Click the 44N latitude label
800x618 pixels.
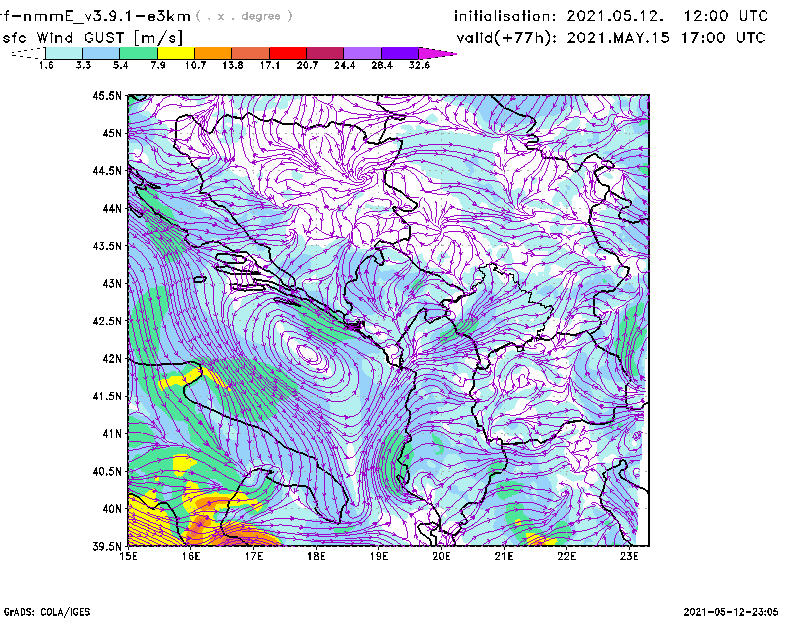pyautogui.click(x=112, y=208)
